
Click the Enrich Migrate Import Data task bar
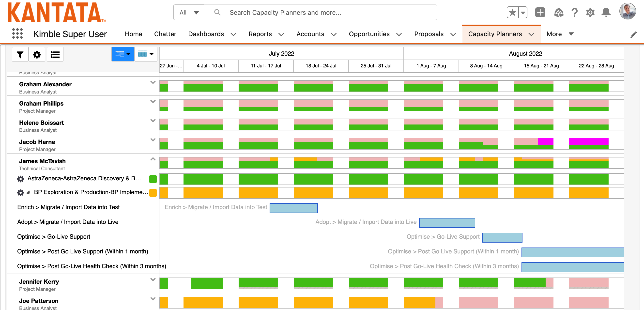click(x=293, y=208)
